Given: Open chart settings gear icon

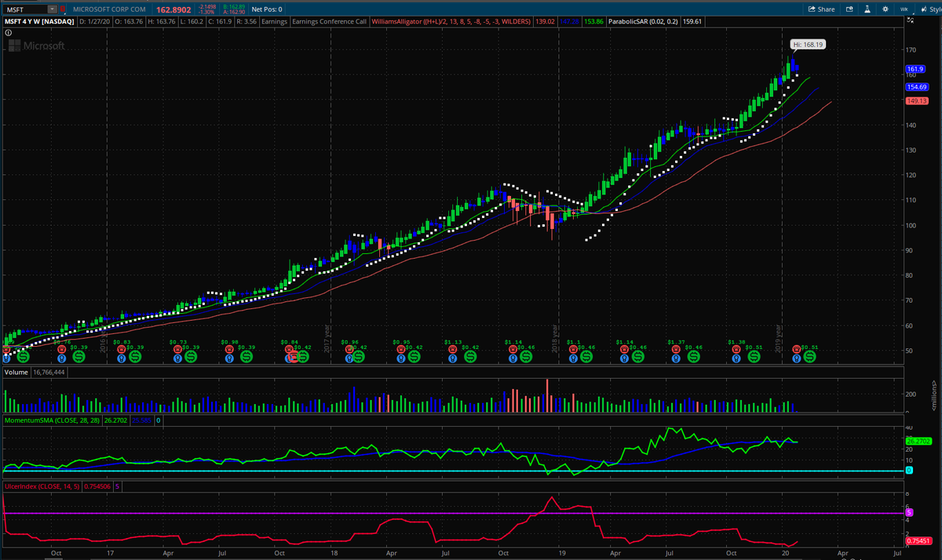Looking at the screenshot, I should point(885,9).
